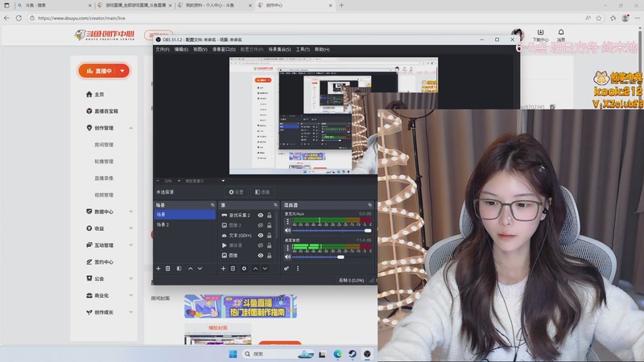Toggle lock on 媒体源 source

pos(270,245)
